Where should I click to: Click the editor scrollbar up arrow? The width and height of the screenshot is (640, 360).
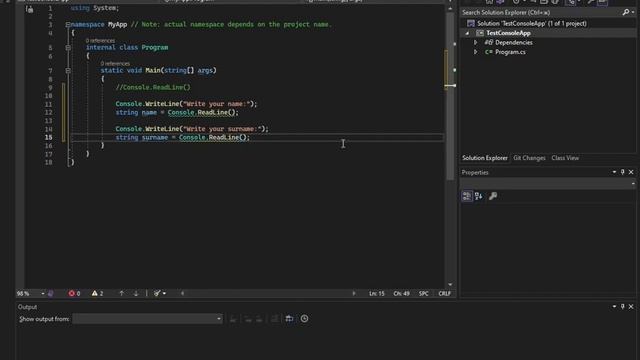(x=450, y=8)
